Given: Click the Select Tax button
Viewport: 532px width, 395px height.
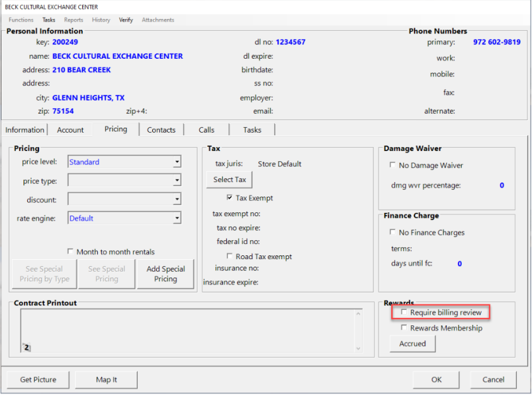Looking at the screenshot, I should click(x=229, y=179).
